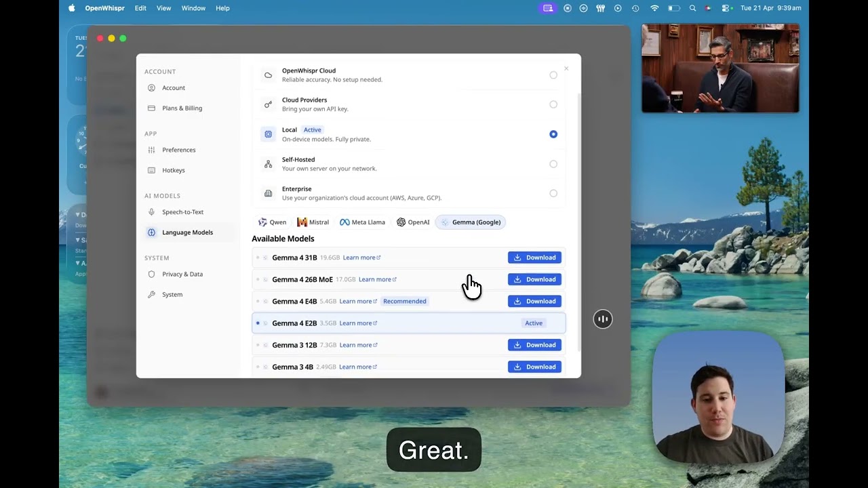Switch to the OpenAI provider tab
The height and width of the screenshot is (488, 868).
pos(413,222)
